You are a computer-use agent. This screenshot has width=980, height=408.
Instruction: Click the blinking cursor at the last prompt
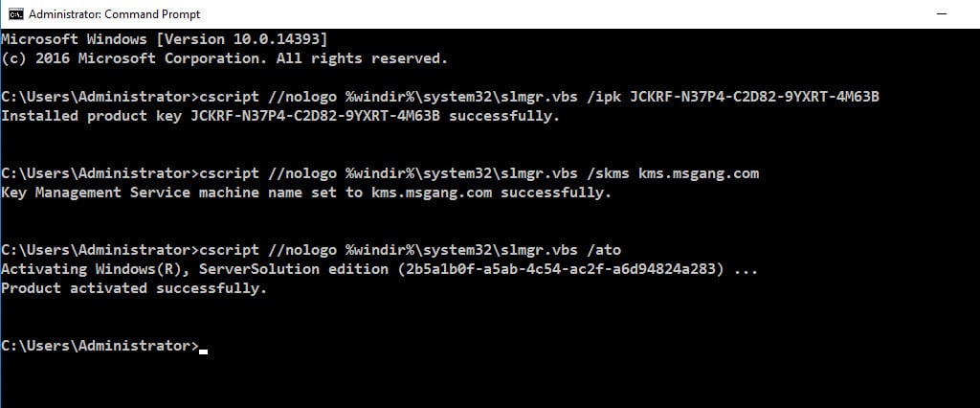click(203, 351)
